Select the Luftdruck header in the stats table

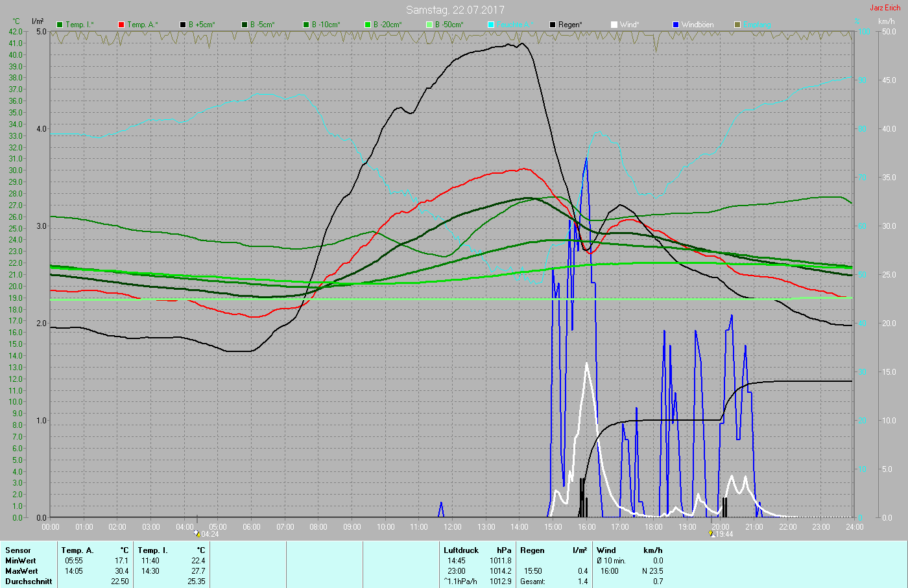pyautogui.click(x=461, y=550)
